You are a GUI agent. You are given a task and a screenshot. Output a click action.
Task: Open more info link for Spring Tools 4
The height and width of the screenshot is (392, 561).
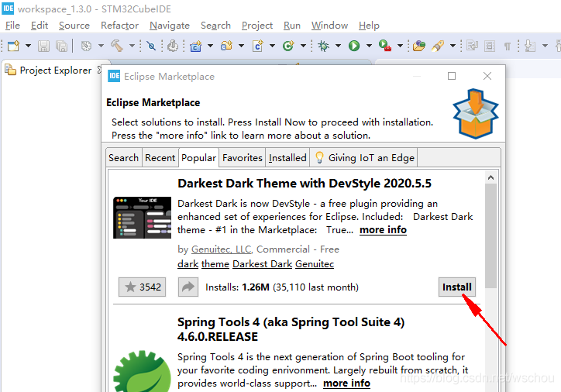[x=346, y=383]
